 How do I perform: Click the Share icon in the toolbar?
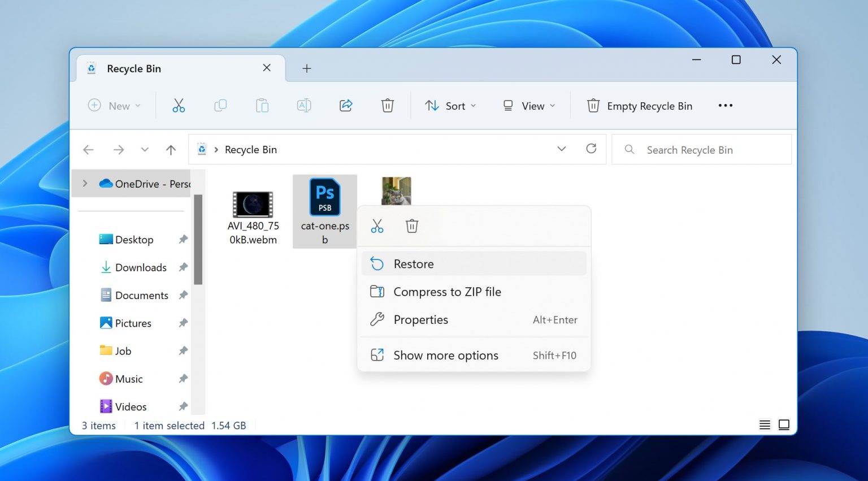tap(346, 105)
